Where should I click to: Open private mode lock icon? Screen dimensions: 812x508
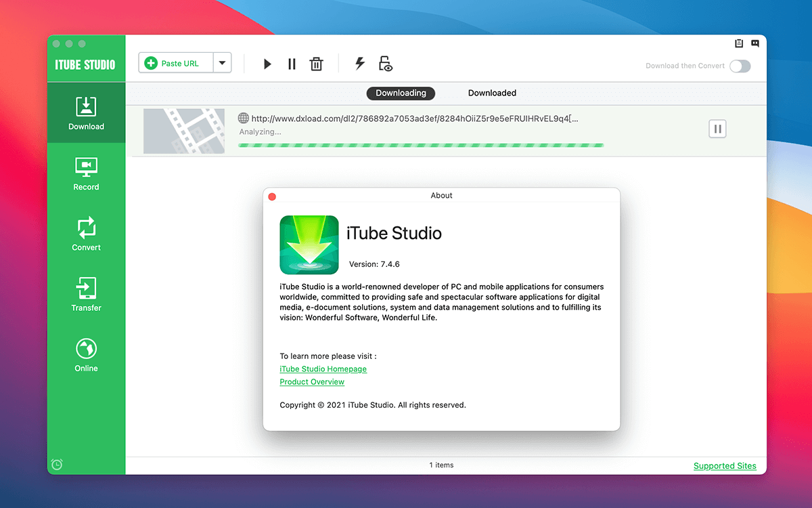(385, 64)
